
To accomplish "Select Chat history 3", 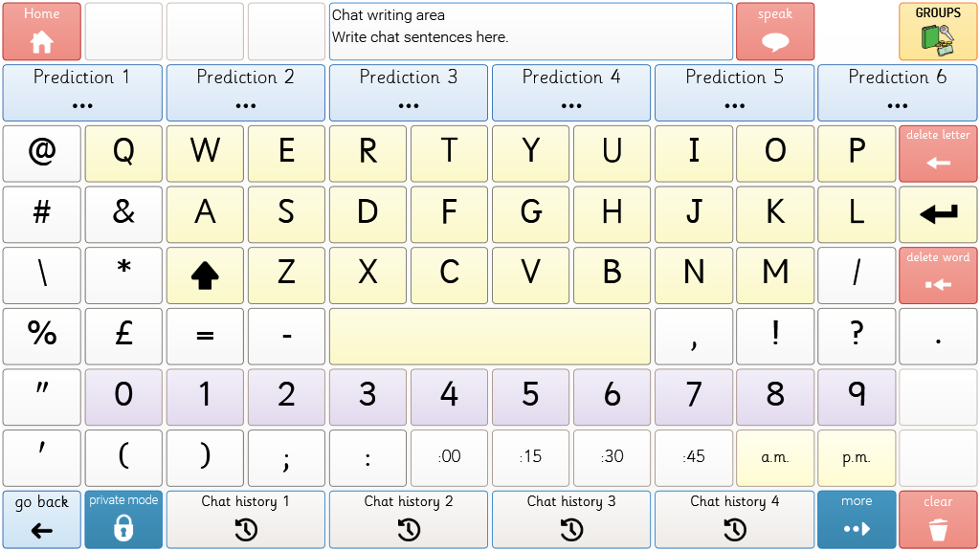I will (571, 519).
